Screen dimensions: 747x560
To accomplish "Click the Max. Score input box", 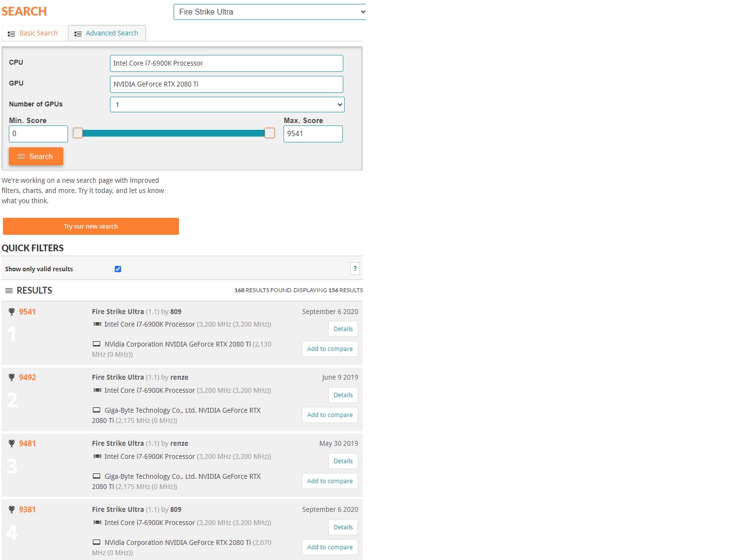I will (313, 134).
